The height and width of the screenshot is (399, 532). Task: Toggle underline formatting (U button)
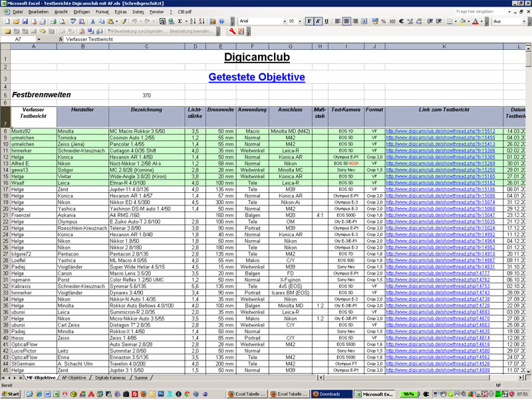(x=327, y=21)
